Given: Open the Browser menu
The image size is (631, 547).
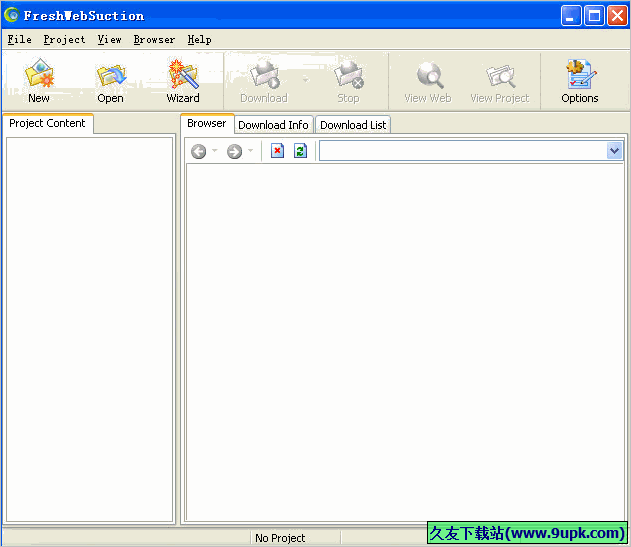Looking at the screenshot, I should coord(155,39).
